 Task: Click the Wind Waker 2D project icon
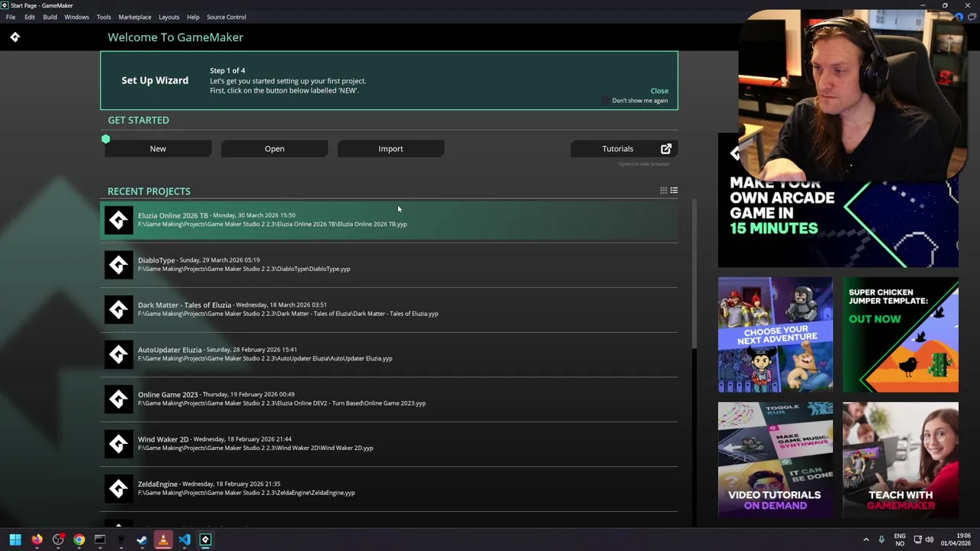click(119, 444)
